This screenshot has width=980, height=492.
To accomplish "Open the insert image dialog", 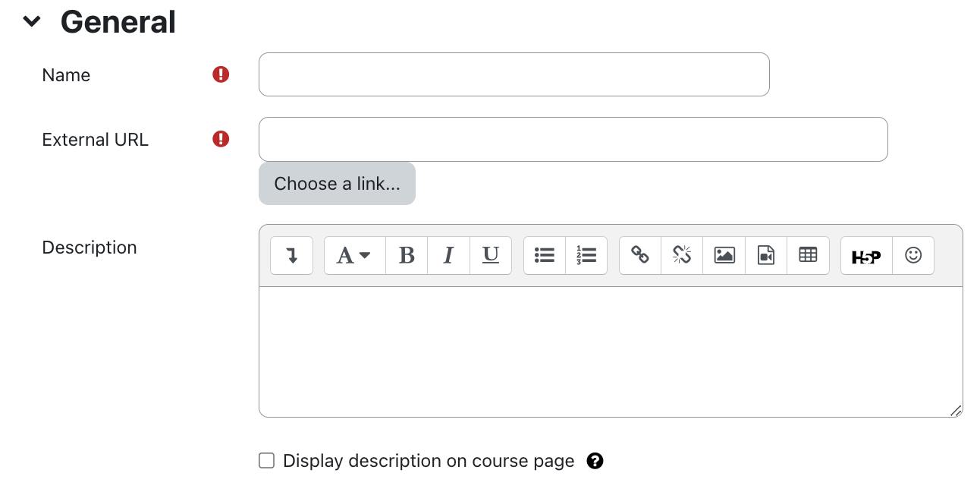I will (724, 255).
